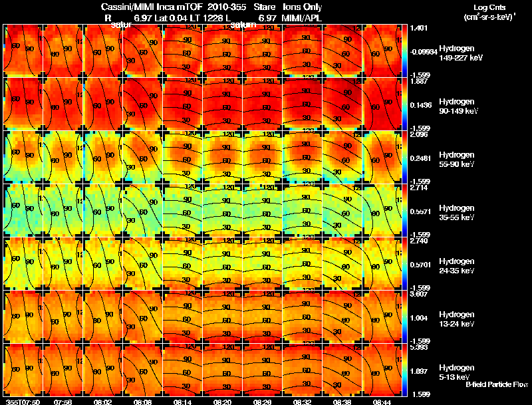The width and height of the screenshot is (532, 405).
Task: Click the colorbar midpoint value "0.1436"
Action: point(421,105)
